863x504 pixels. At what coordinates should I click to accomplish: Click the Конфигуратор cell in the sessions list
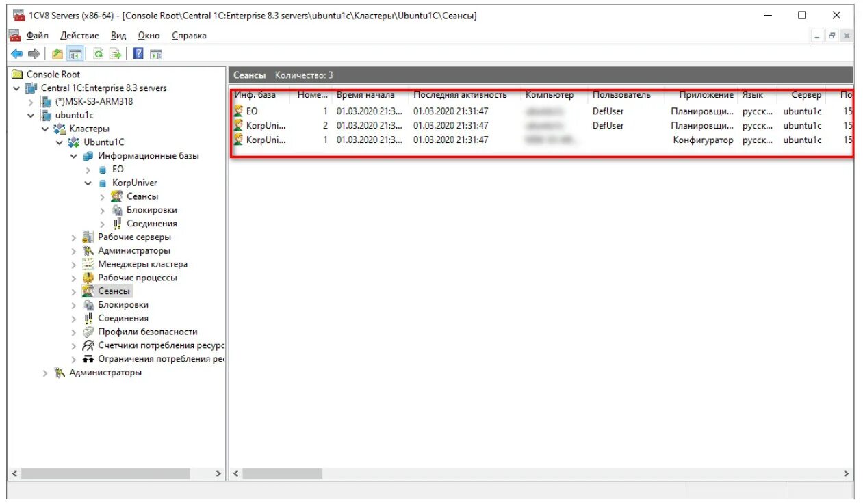tap(703, 140)
